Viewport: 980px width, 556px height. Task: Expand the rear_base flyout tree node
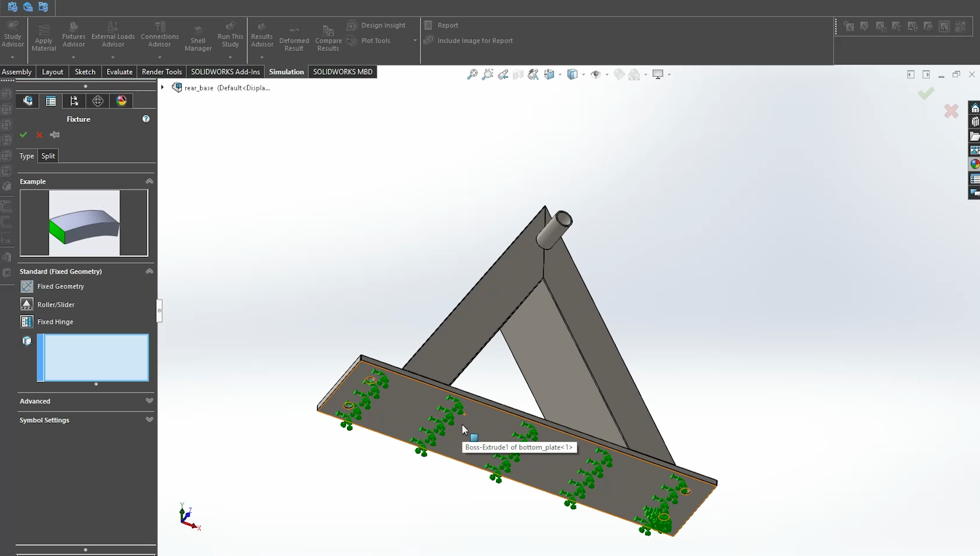pyautogui.click(x=162, y=88)
